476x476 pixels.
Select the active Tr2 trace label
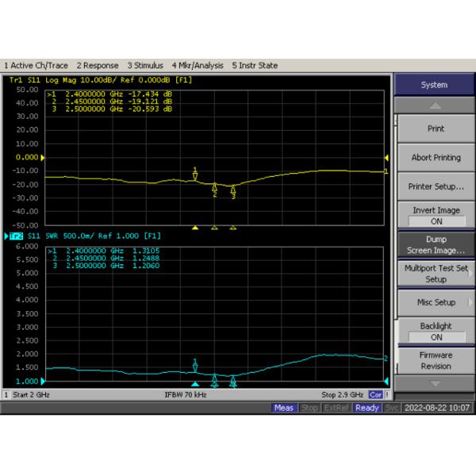pyautogui.click(x=16, y=236)
